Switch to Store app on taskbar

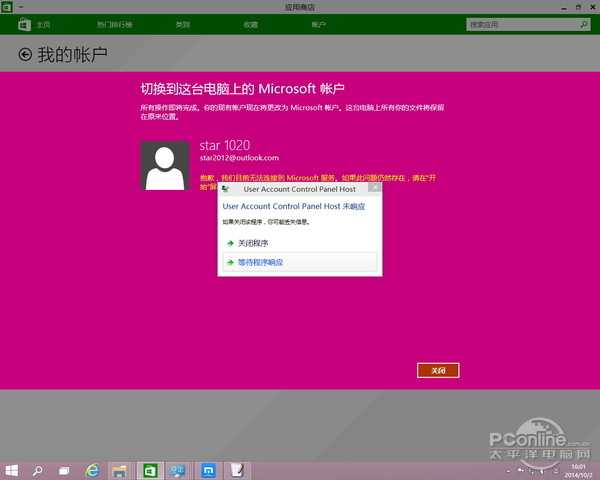click(x=150, y=470)
